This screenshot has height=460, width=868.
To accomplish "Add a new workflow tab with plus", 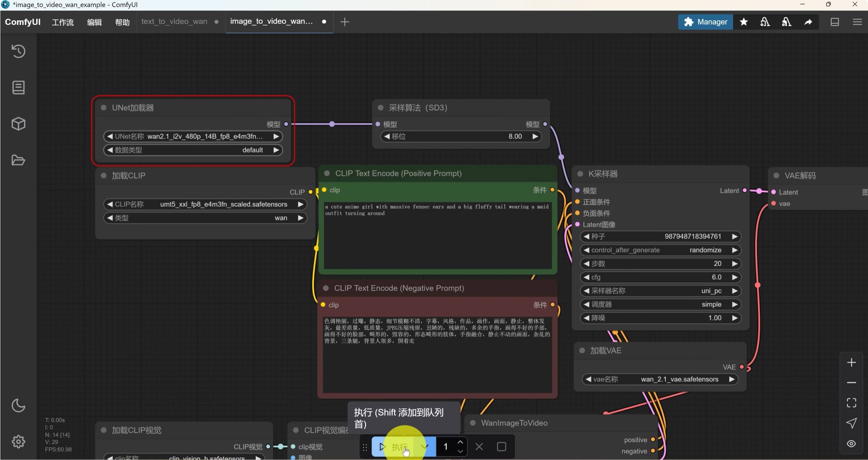I will pos(345,22).
